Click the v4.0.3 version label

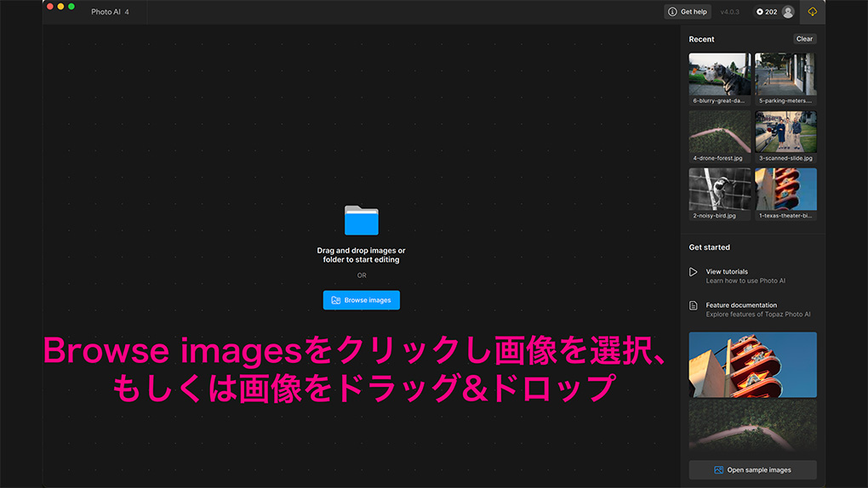point(729,12)
